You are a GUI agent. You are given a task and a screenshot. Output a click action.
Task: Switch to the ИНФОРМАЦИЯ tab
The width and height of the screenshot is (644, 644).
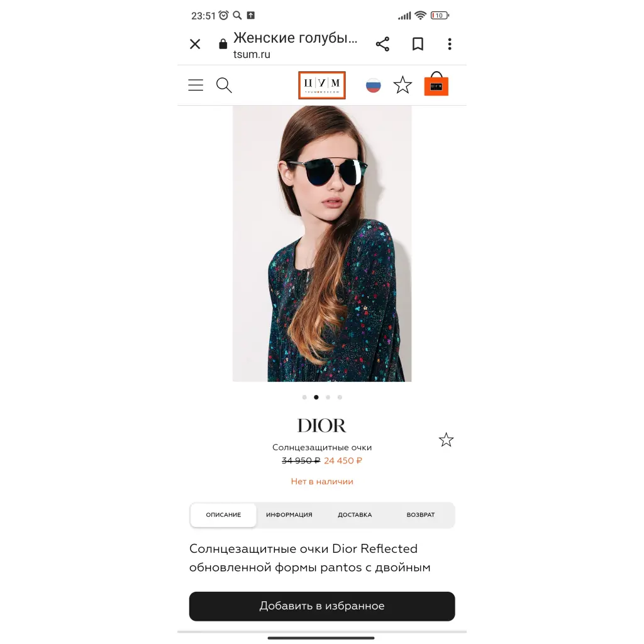click(x=289, y=514)
